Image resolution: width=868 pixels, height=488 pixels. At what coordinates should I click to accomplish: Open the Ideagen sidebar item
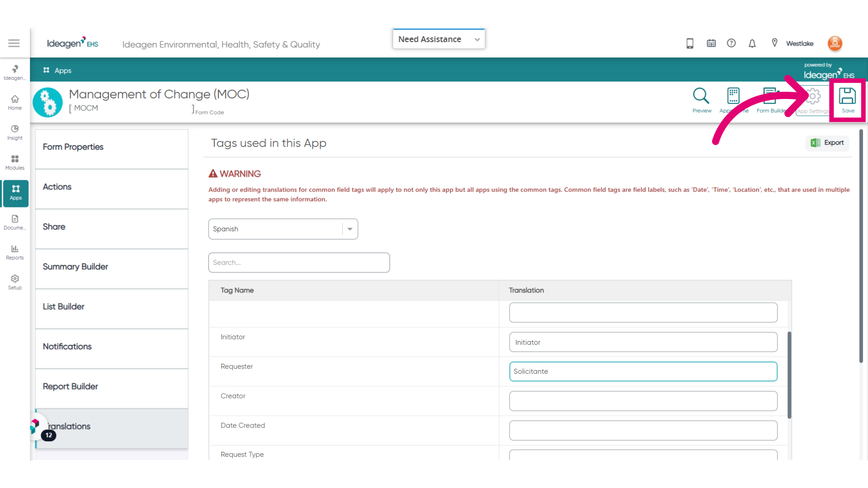pyautogui.click(x=15, y=72)
